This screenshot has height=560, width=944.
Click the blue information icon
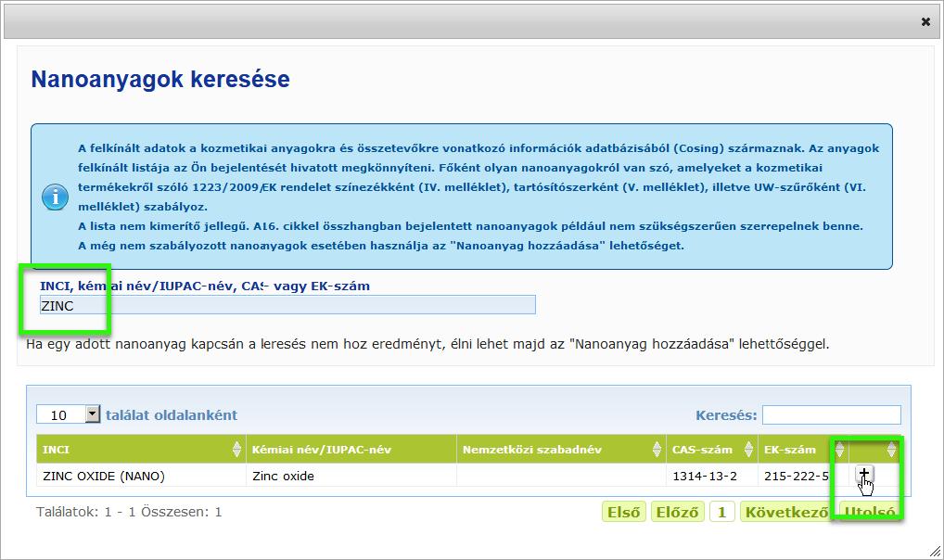(x=55, y=197)
